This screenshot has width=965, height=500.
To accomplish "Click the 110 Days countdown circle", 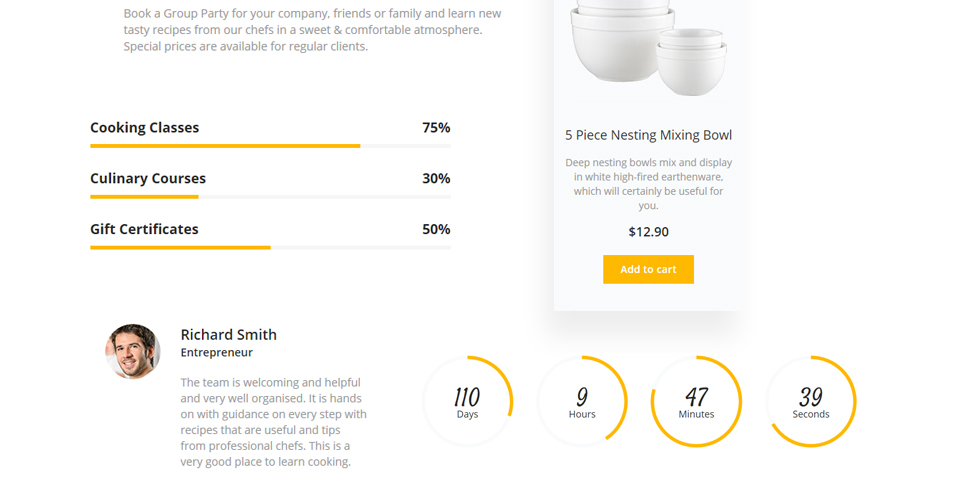I will [x=468, y=401].
